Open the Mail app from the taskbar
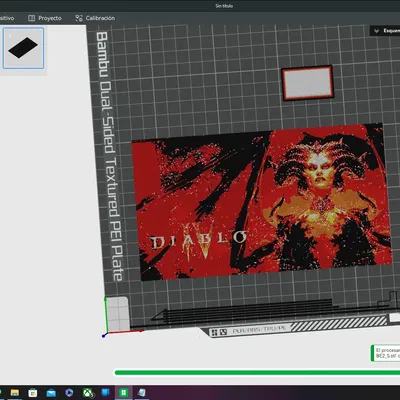Viewport: 400px width, 400px height. [51, 393]
